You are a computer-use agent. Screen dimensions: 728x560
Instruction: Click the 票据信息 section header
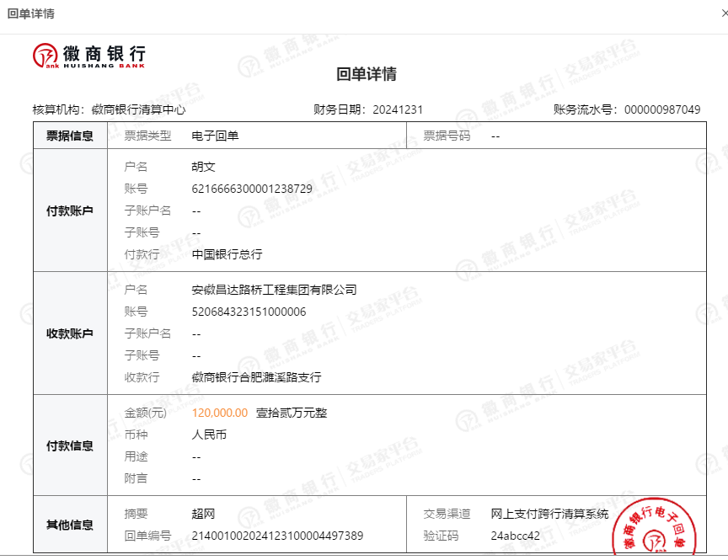pos(70,136)
